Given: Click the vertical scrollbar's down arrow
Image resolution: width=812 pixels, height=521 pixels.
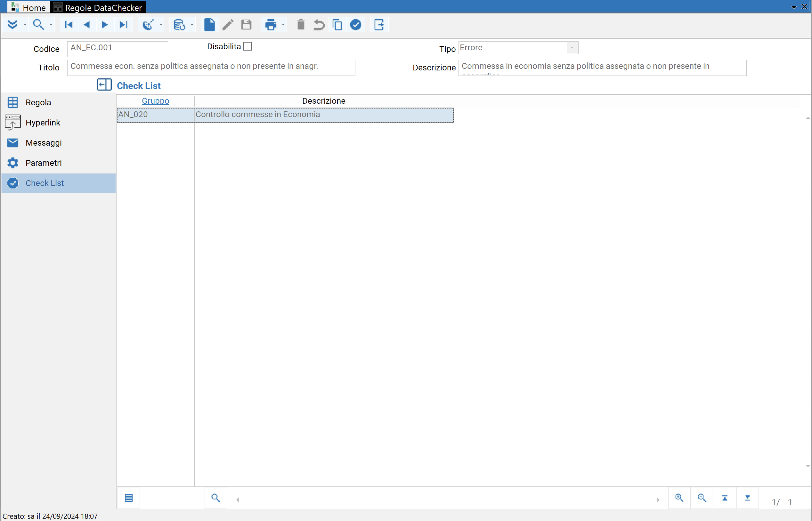Looking at the screenshot, I should pyautogui.click(x=808, y=466).
